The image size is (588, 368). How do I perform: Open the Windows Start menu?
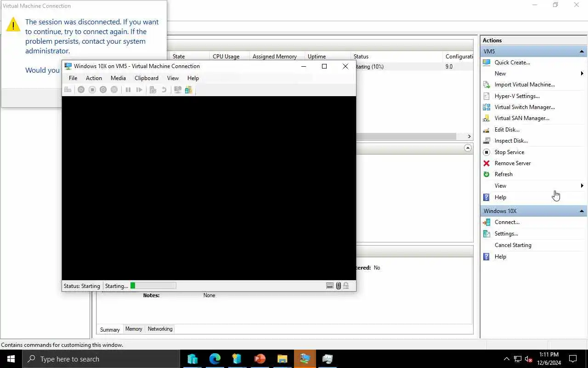pos(11,359)
